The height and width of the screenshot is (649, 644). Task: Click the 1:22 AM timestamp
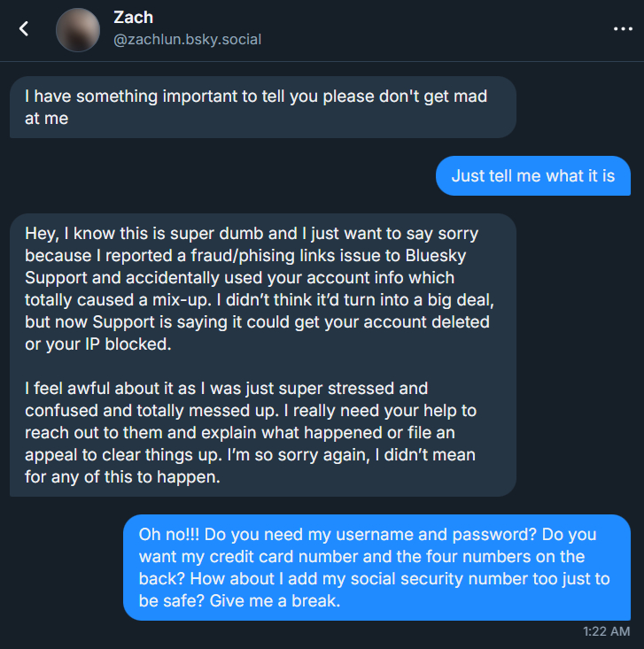[607, 631]
